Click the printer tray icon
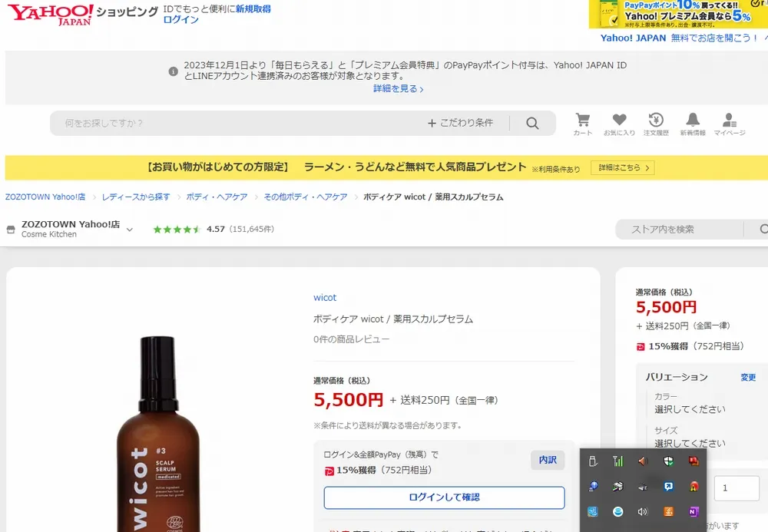 [618, 487]
